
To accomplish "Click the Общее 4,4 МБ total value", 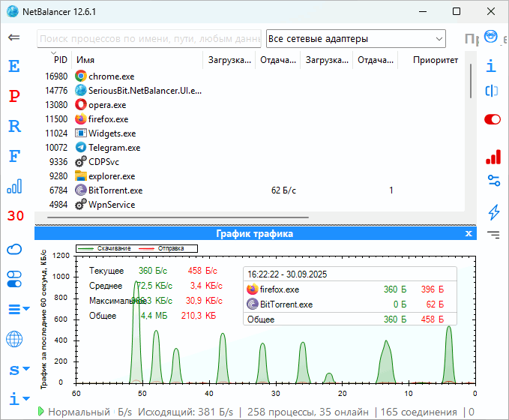I will pyautogui.click(x=154, y=316).
